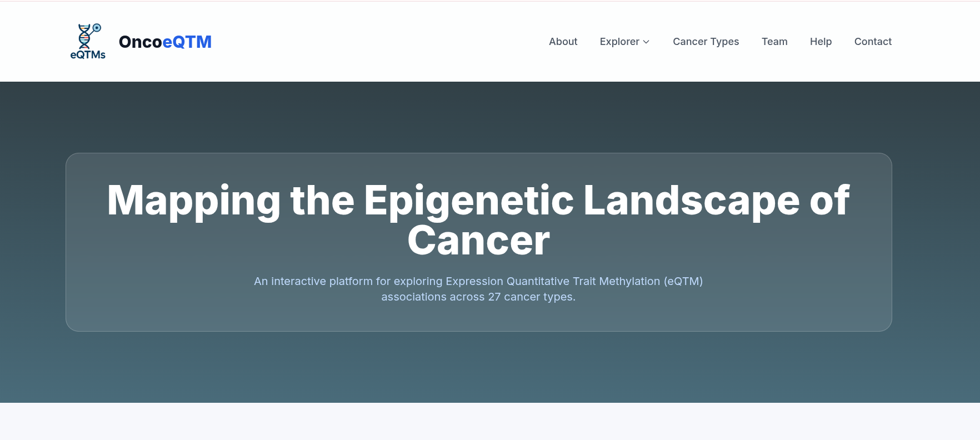Click the eQTMs text beneath the logo
Viewport: 980px width, 440px height.
coord(88,54)
